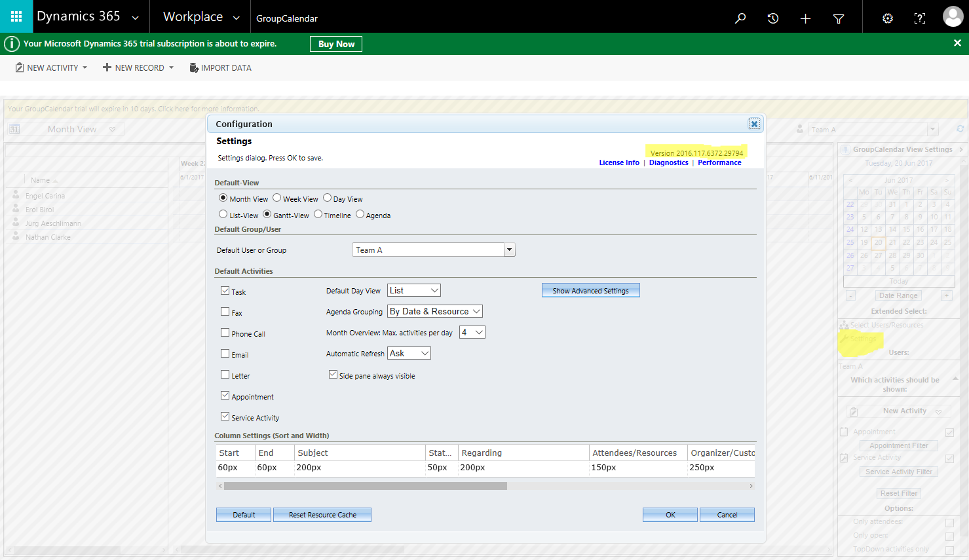Open the New Record command menu

pos(138,67)
